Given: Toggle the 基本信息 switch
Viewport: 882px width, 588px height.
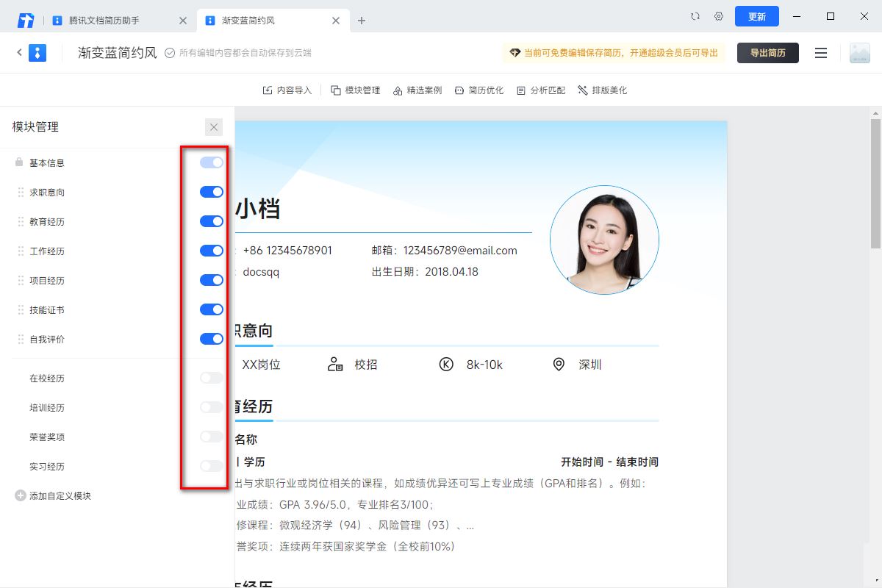Looking at the screenshot, I should point(212,162).
